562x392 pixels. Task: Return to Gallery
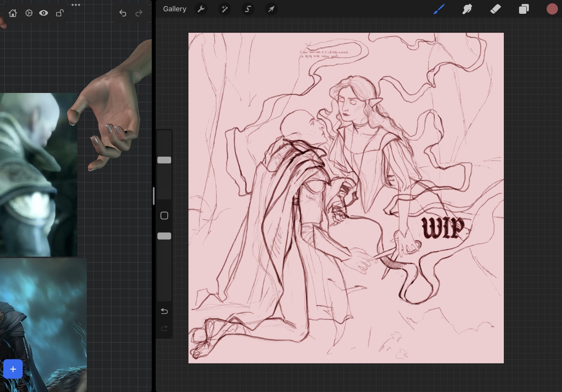coord(175,9)
